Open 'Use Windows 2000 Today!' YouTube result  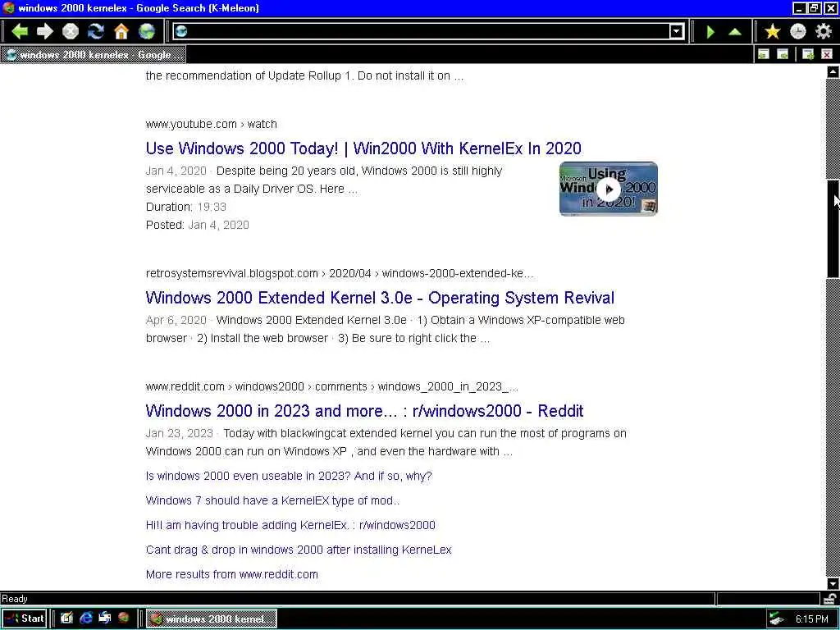pyautogui.click(x=363, y=148)
